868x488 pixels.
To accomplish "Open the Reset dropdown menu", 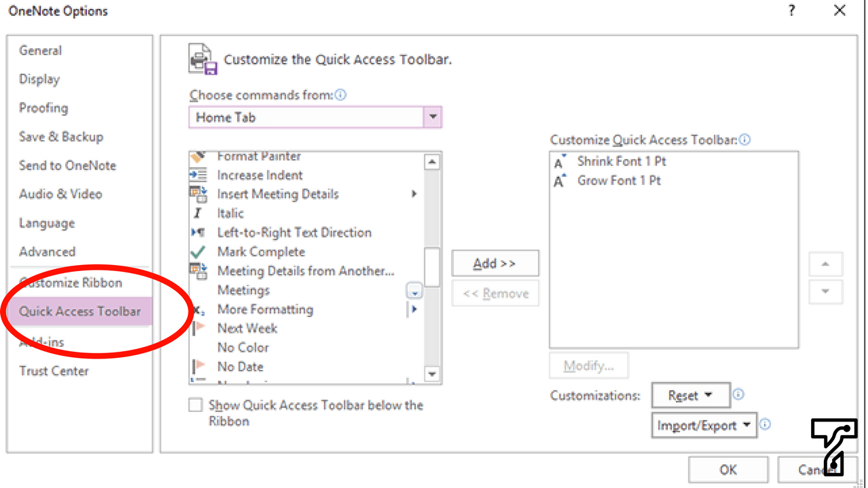I will coord(690,395).
